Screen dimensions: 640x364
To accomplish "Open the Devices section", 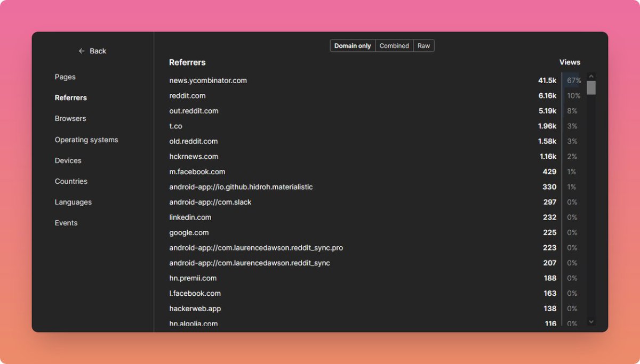I will point(68,160).
